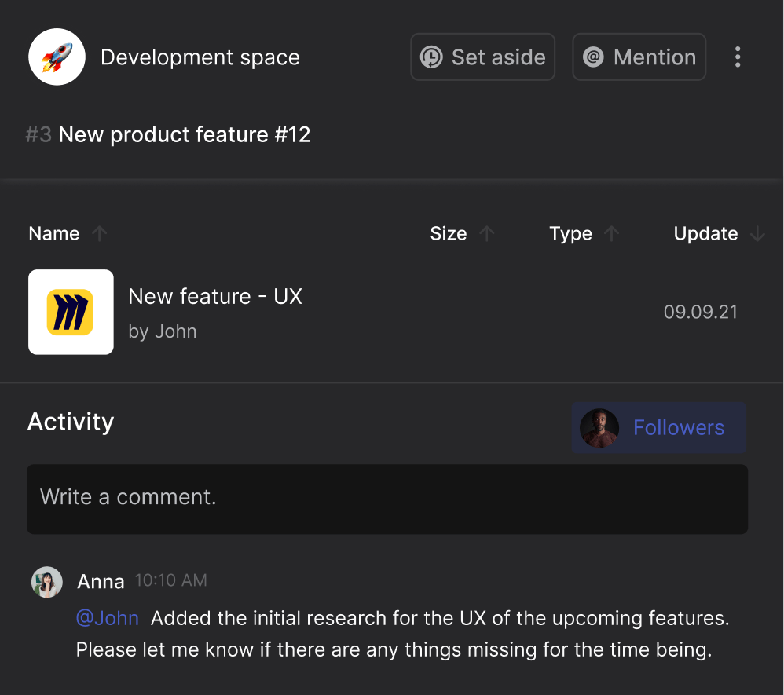
Task: Click the 10:10 AM comment timestamp
Action: point(171,580)
